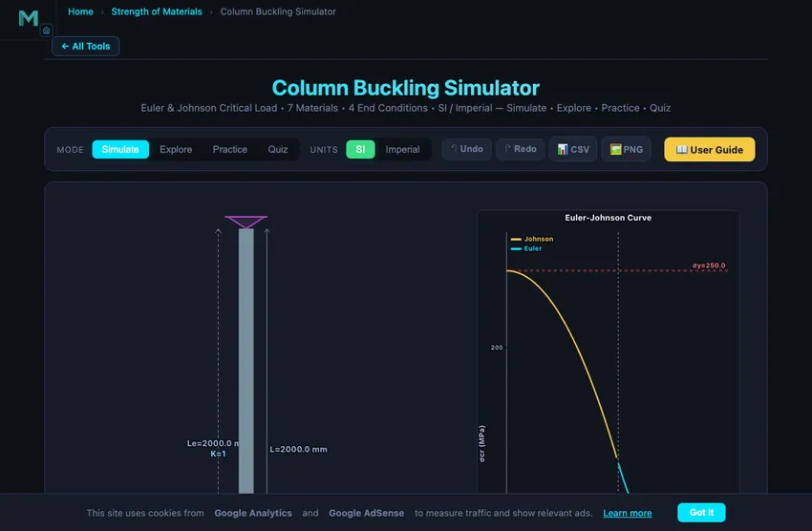Switch to Practice mode

pos(230,149)
